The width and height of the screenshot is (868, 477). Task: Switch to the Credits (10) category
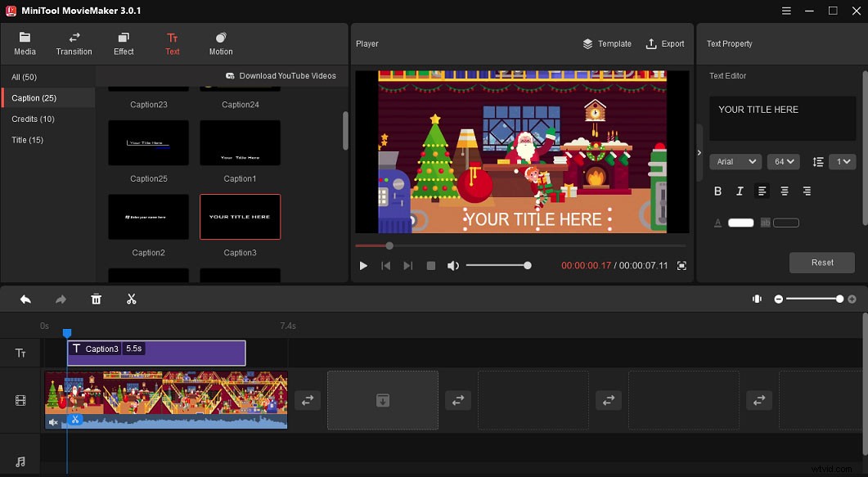(33, 119)
